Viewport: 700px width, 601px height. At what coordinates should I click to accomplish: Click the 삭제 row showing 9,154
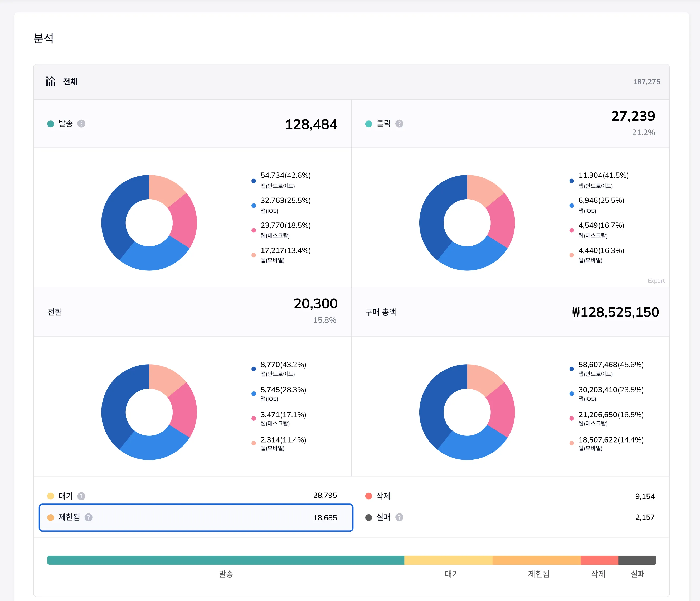(x=510, y=496)
